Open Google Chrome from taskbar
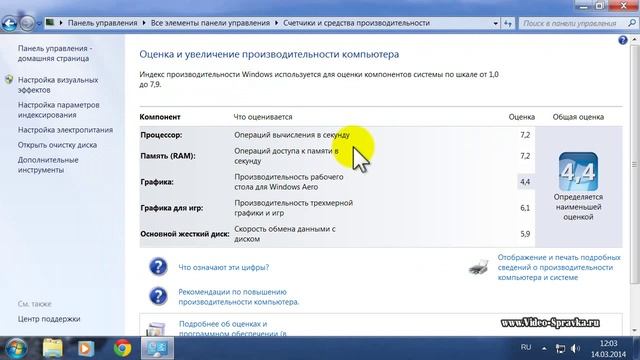 point(122,348)
